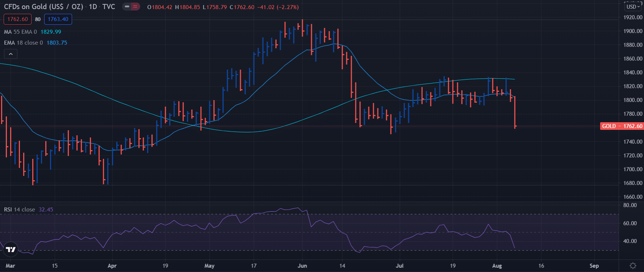The height and width of the screenshot is (272, 644).
Task: Click the RSI 80.00 scale label
Action: click(x=630, y=205)
